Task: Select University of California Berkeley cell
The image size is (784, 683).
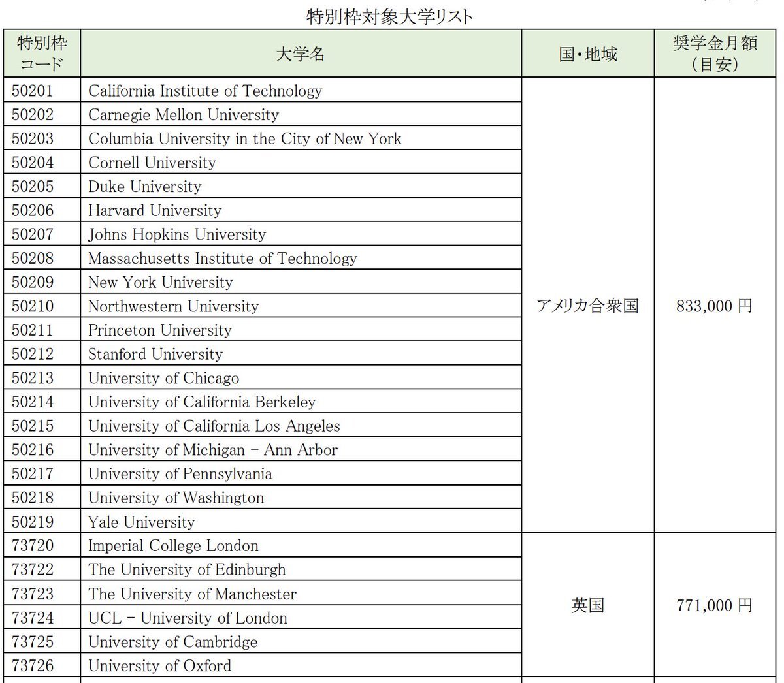Action: point(301,402)
